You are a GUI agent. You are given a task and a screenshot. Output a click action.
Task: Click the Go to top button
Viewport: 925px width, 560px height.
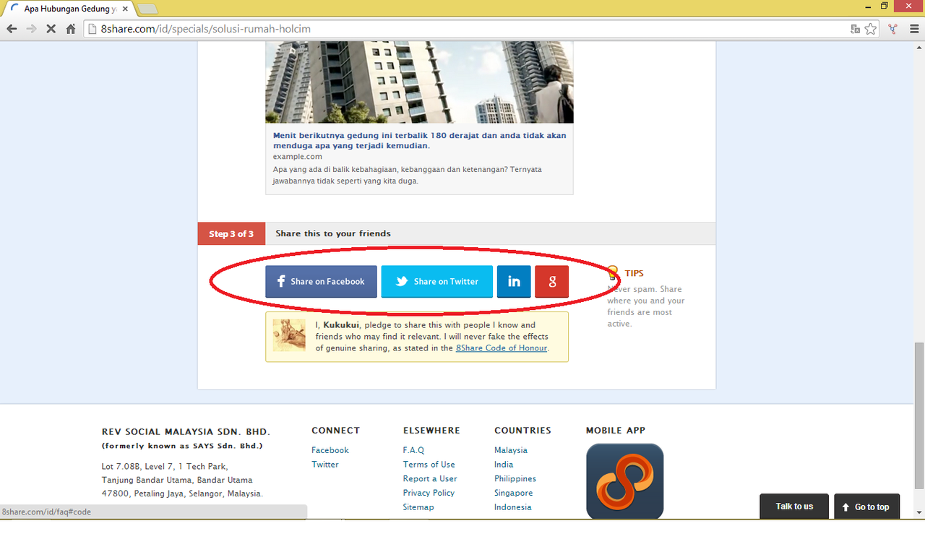point(866,507)
